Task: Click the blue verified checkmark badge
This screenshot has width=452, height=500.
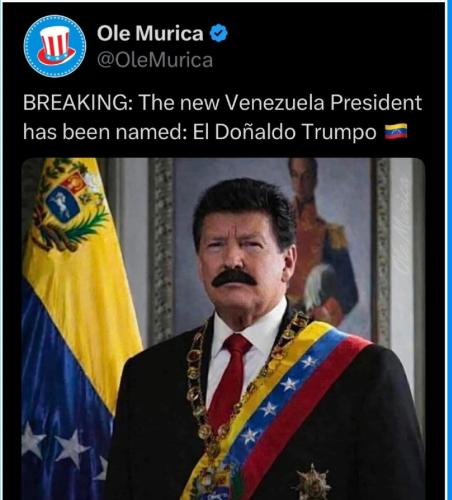Action: click(219, 33)
